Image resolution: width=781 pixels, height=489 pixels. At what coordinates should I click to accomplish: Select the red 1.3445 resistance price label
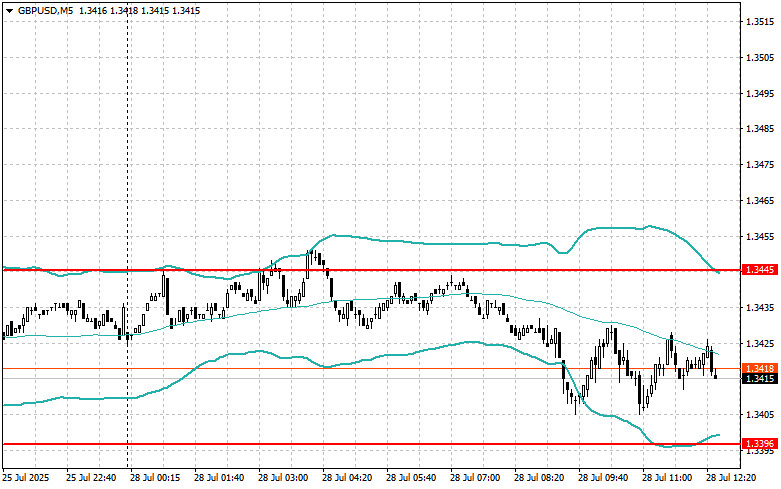760,269
